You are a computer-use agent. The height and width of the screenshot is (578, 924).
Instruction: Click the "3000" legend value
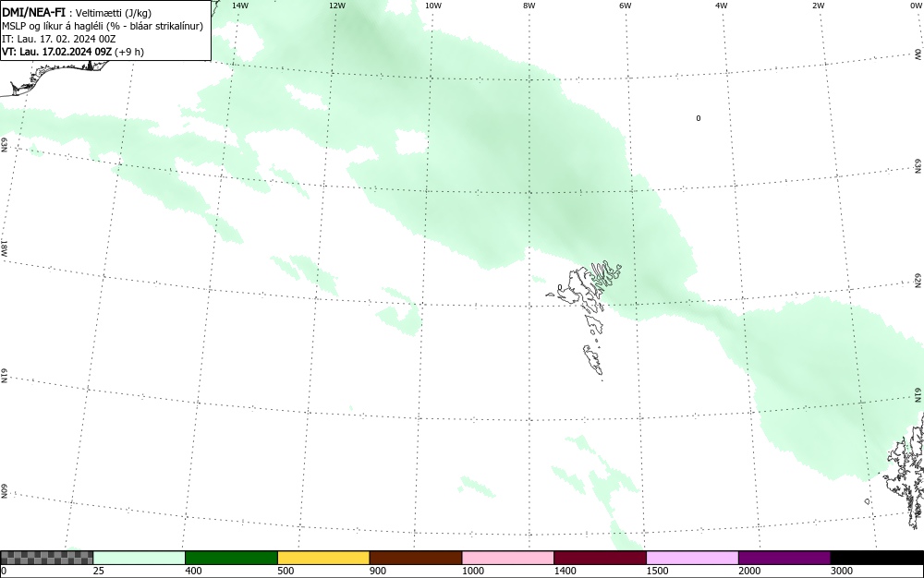[x=842, y=571]
